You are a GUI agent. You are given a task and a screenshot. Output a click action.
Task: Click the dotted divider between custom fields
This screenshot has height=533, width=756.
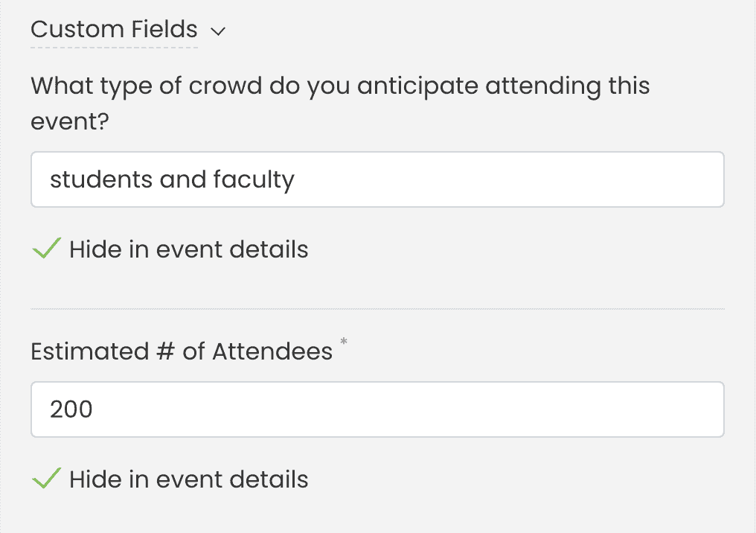[377, 308]
